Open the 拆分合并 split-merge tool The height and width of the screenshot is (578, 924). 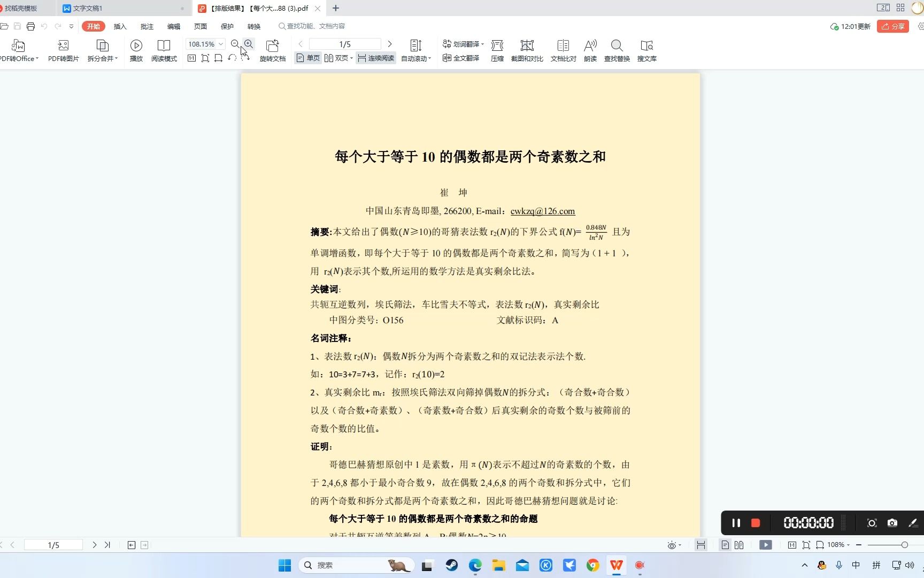(102, 51)
